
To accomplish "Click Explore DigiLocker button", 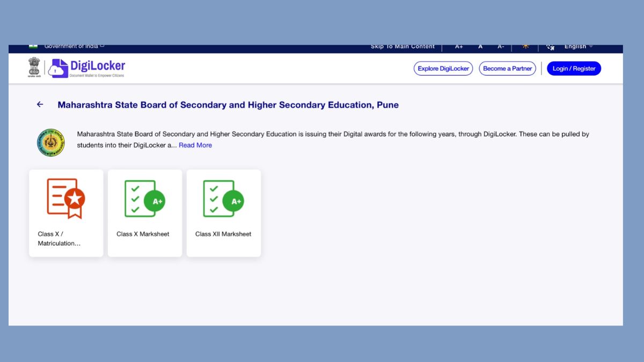I will pyautogui.click(x=443, y=69).
